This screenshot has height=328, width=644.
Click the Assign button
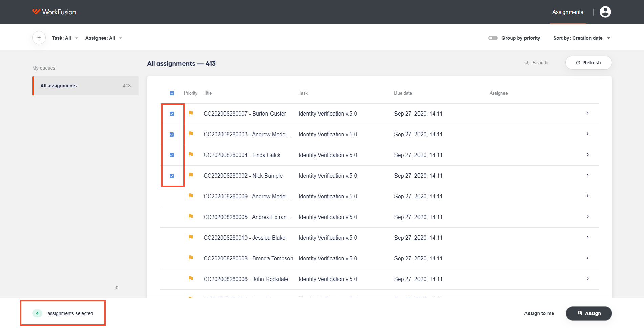tap(589, 313)
